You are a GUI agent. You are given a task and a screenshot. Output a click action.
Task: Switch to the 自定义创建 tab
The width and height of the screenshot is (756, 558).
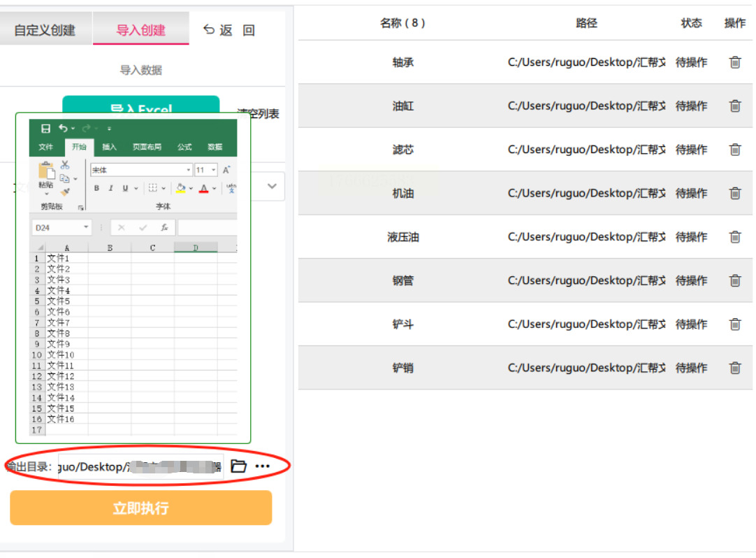click(x=45, y=30)
